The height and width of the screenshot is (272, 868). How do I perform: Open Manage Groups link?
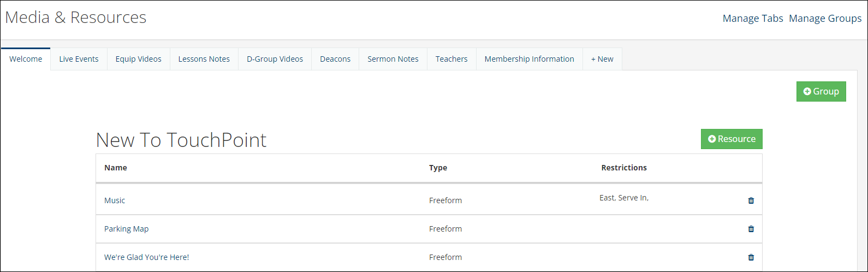pos(825,19)
